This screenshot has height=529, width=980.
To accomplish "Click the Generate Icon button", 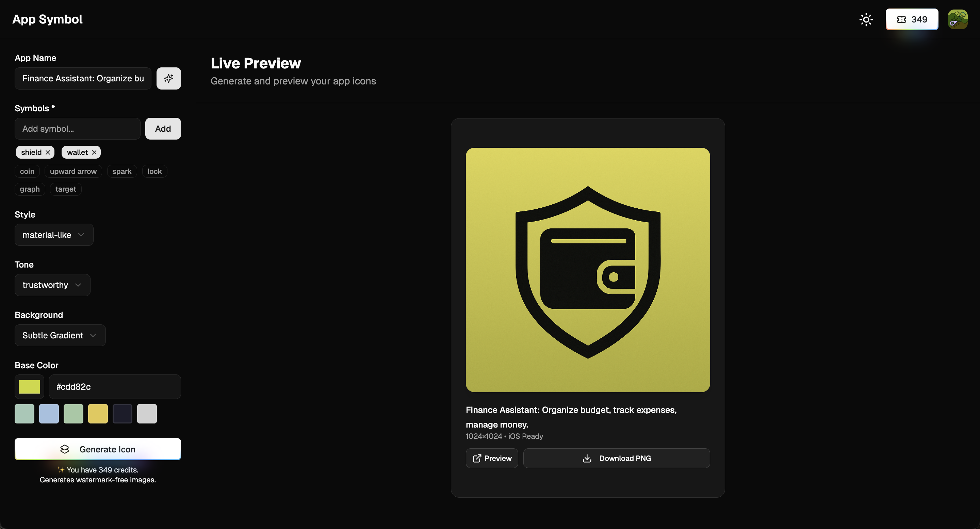I will 98,449.
